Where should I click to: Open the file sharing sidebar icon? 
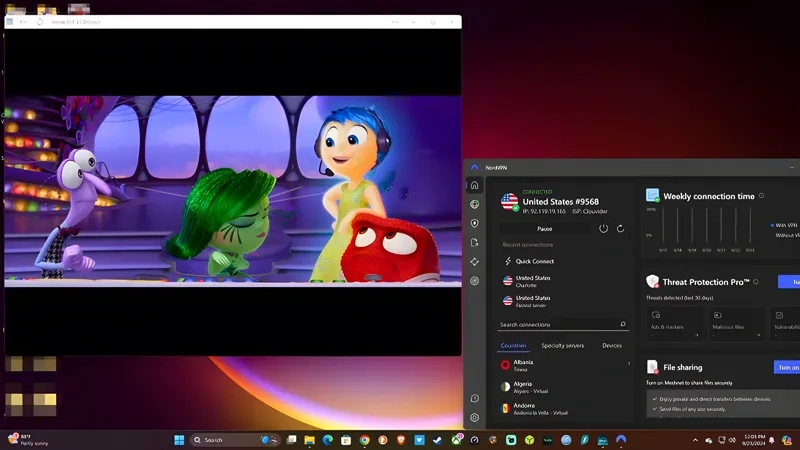474,242
